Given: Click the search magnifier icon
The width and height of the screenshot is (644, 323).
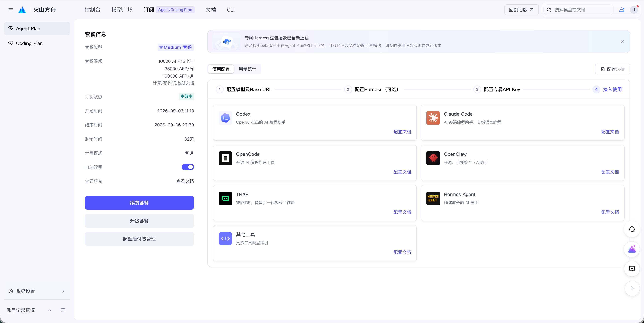Looking at the screenshot, I should click(x=549, y=10).
